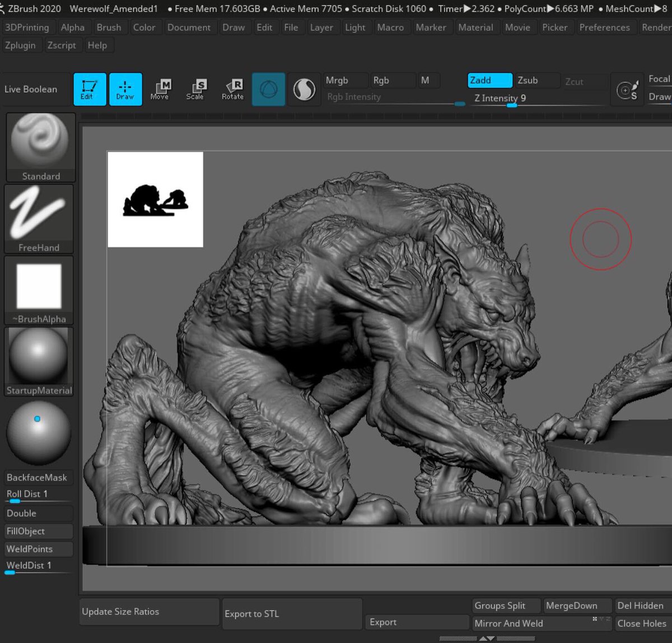The width and height of the screenshot is (672, 643).
Task: Select the Edit mode icon
Action: pos(90,89)
